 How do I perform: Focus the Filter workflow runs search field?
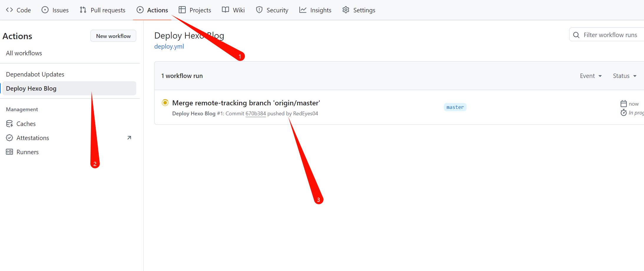tap(610, 35)
